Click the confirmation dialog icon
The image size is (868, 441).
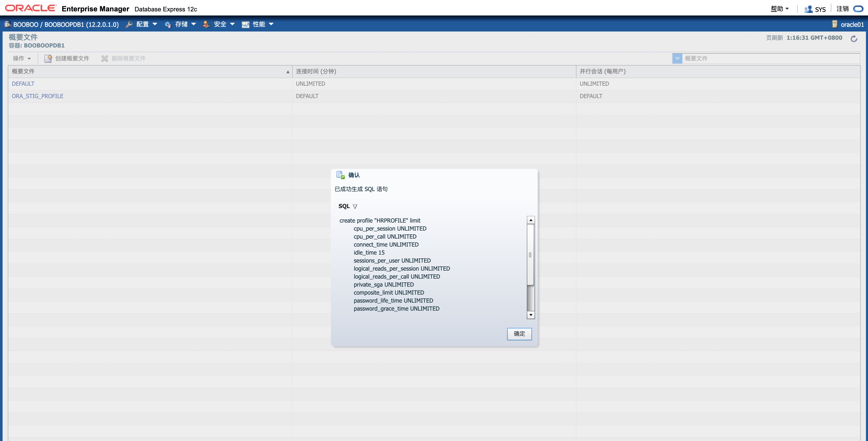tap(340, 175)
